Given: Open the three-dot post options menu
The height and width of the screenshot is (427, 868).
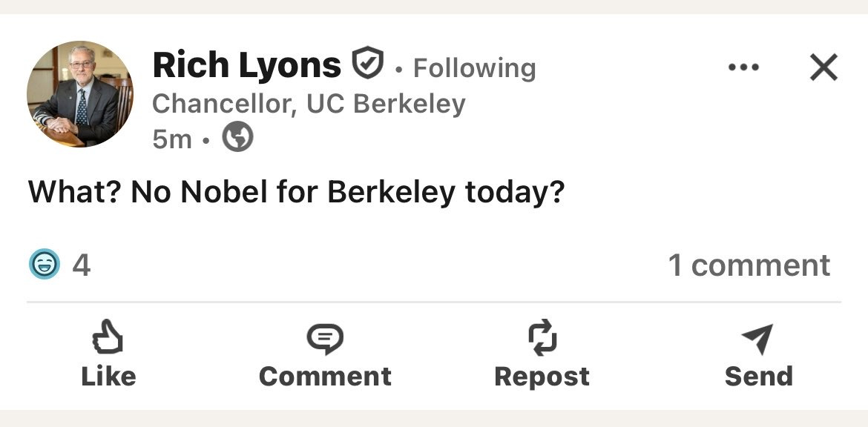Looking at the screenshot, I should 743,67.
